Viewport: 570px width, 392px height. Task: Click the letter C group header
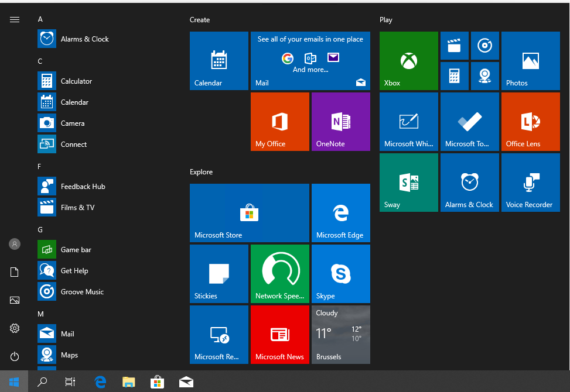click(x=40, y=61)
